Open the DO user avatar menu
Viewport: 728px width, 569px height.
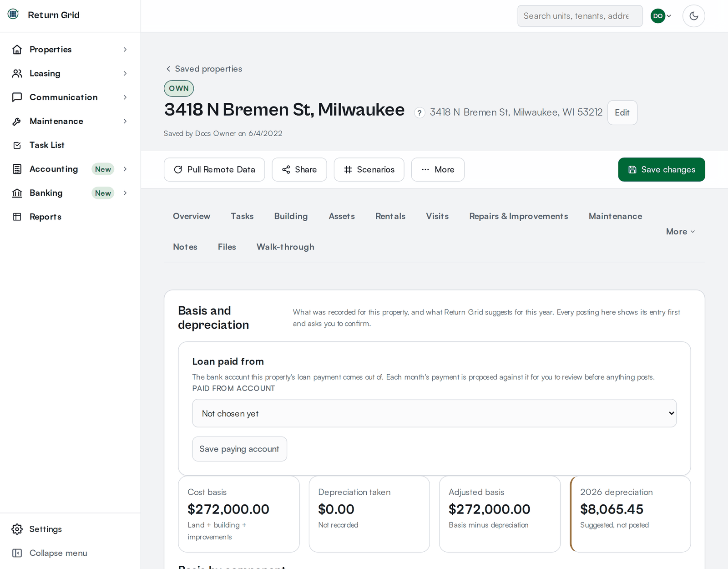point(661,16)
